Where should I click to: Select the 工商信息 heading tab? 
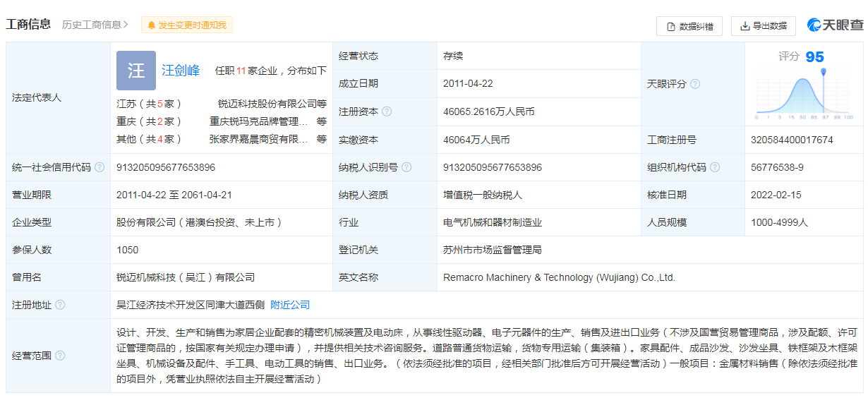[x=28, y=25]
